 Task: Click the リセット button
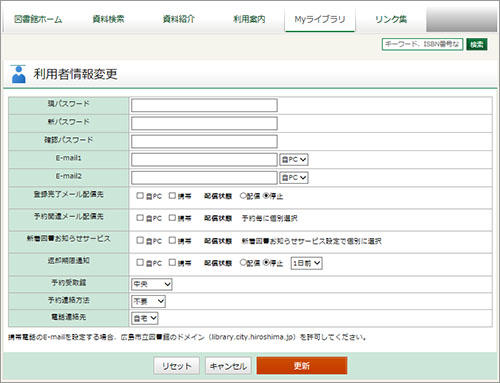tap(177, 366)
